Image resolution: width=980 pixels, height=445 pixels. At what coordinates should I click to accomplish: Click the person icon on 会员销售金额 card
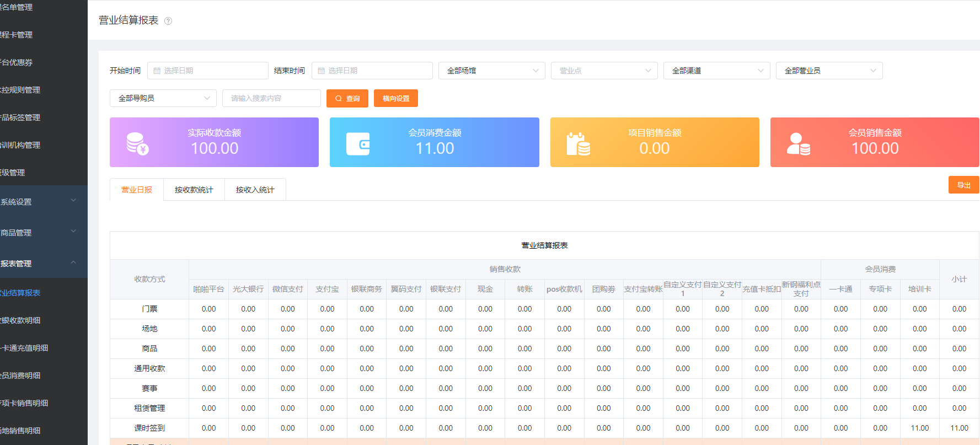tap(798, 144)
